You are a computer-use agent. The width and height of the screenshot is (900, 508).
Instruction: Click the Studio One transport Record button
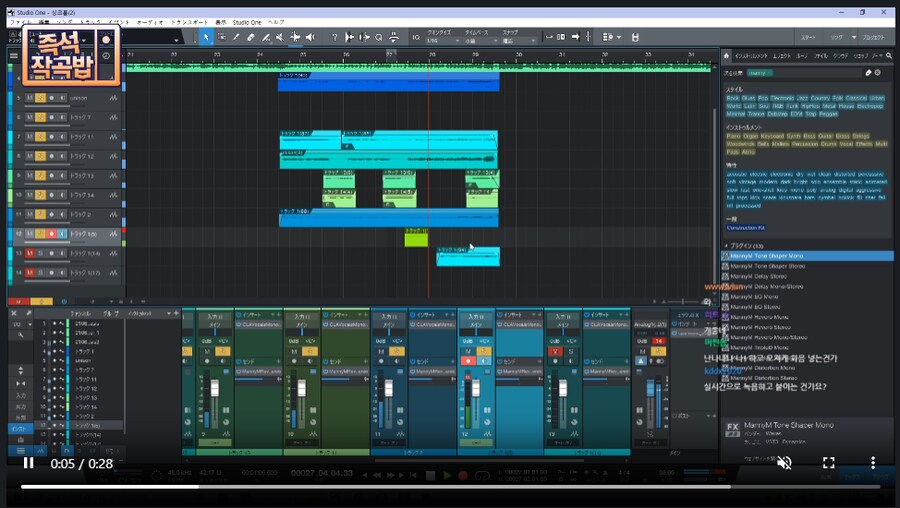tap(463, 475)
